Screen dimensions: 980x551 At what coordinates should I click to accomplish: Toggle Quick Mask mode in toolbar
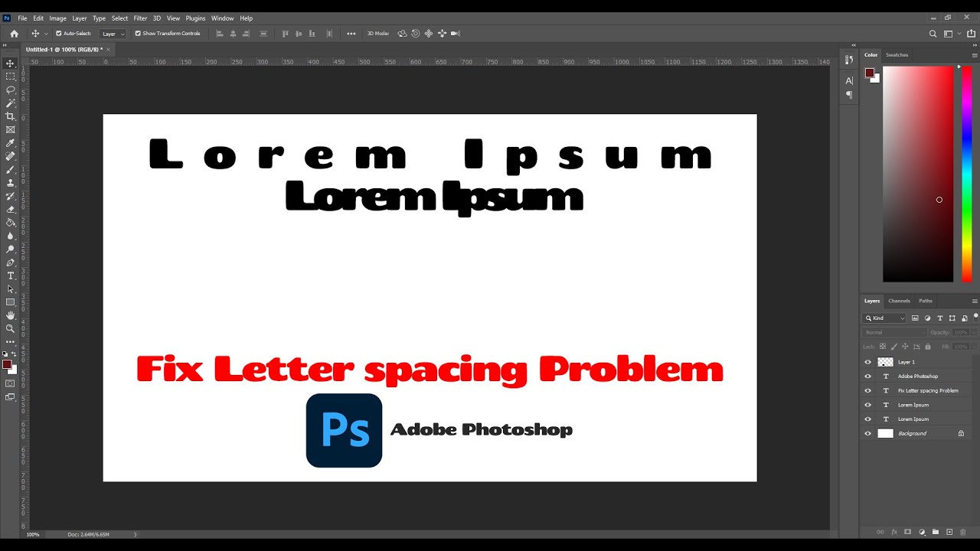11,383
